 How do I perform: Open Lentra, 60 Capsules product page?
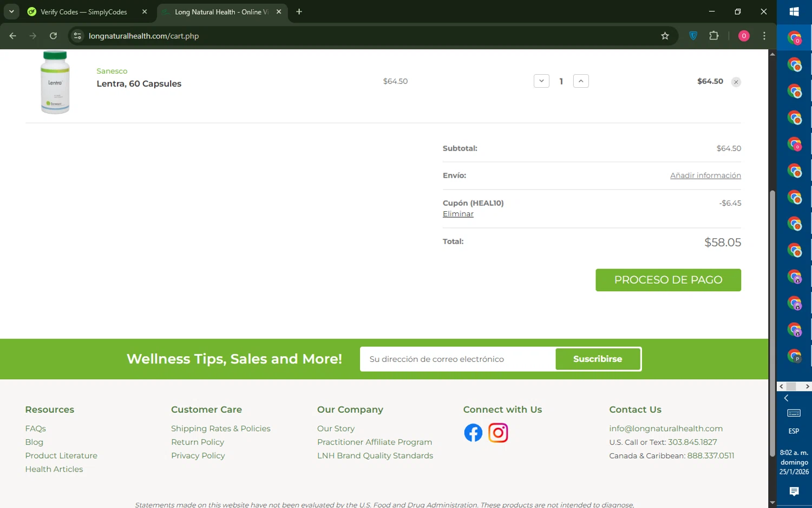pos(139,83)
